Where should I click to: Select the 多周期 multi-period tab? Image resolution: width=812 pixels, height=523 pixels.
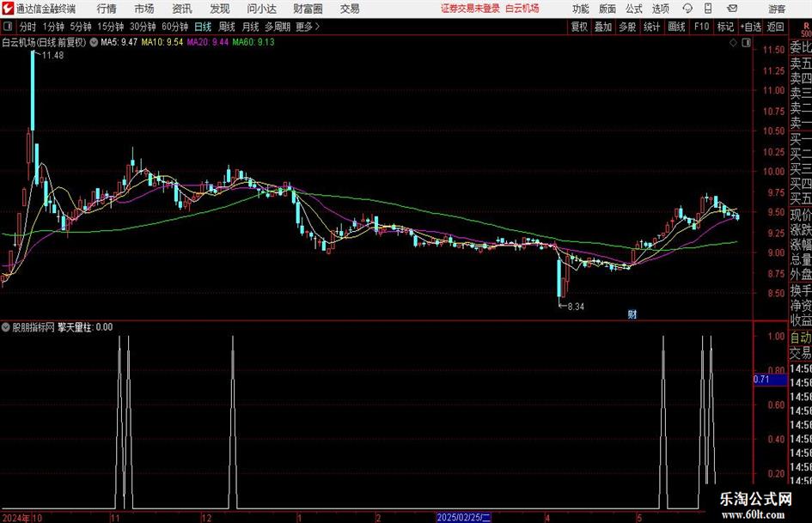click(278, 27)
